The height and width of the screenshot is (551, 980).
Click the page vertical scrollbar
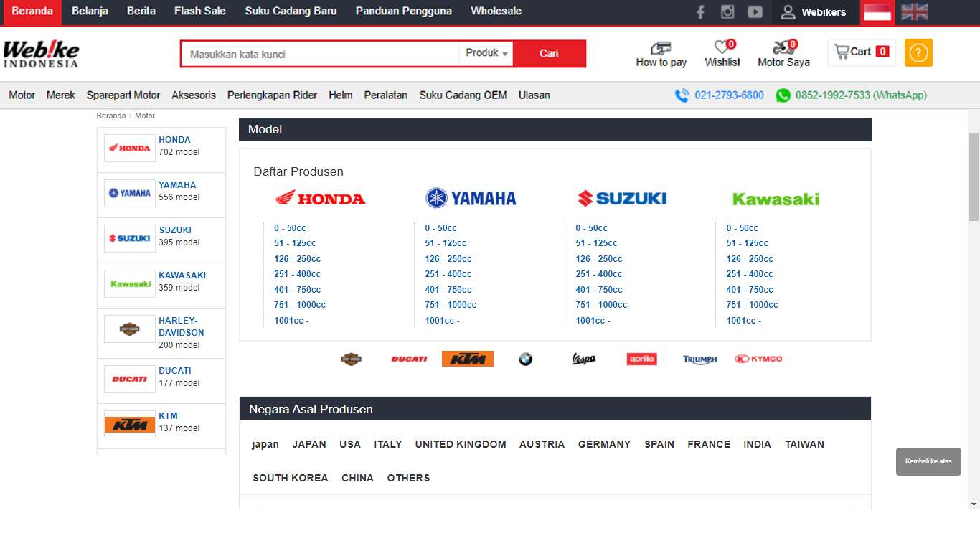pyautogui.click(x=974, y=176)
